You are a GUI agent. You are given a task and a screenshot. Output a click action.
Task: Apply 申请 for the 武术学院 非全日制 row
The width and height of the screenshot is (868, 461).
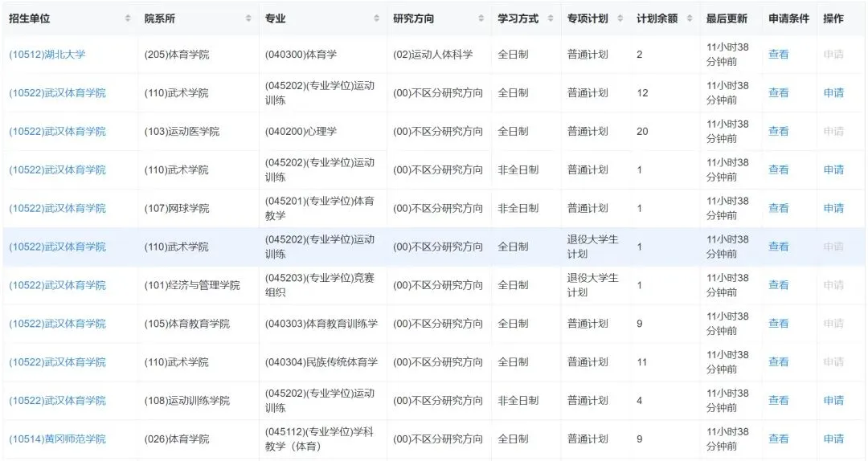pyautogui.click(x=833, y=170)
